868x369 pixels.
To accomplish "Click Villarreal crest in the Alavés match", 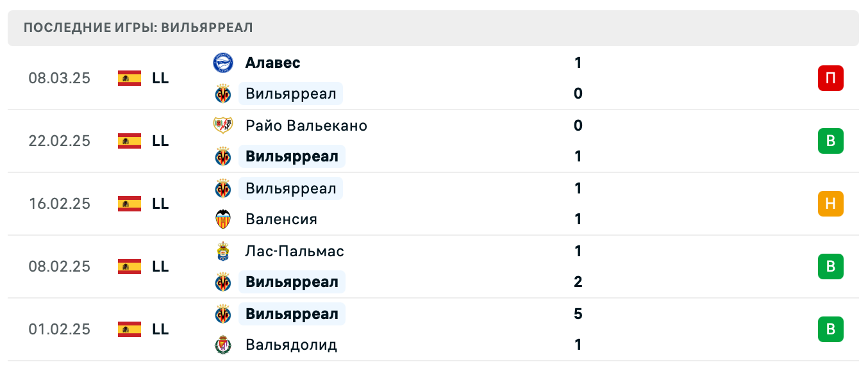I will [x=222, y=94].
